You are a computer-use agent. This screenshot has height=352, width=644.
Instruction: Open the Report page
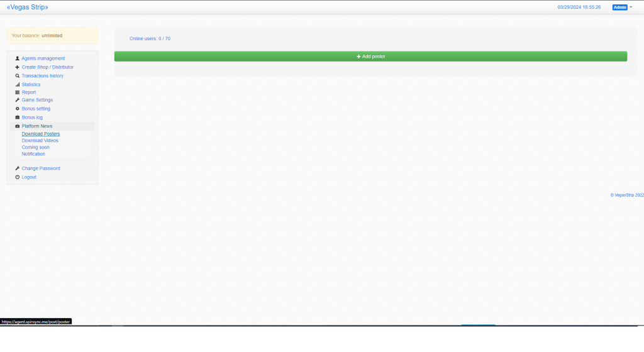[29, 92]
